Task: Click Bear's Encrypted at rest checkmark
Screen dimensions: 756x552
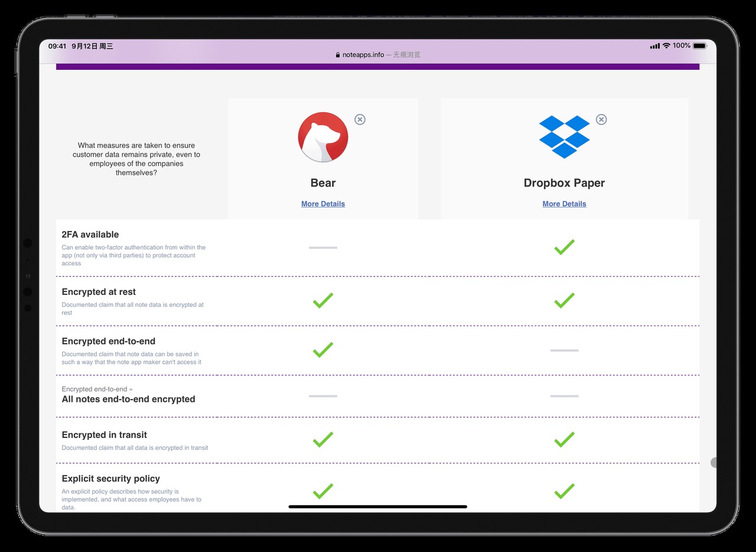Action: pyautogui.click(x=323, y=300)
